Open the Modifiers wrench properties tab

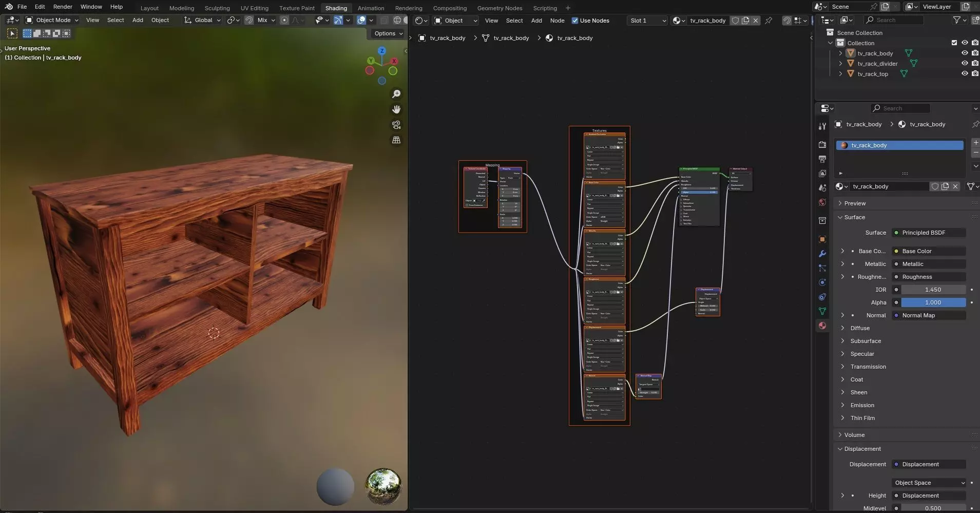click(822, 254)
